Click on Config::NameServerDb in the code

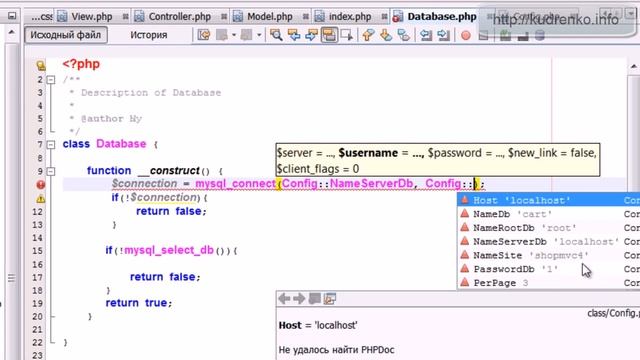[x=347, y=184]
